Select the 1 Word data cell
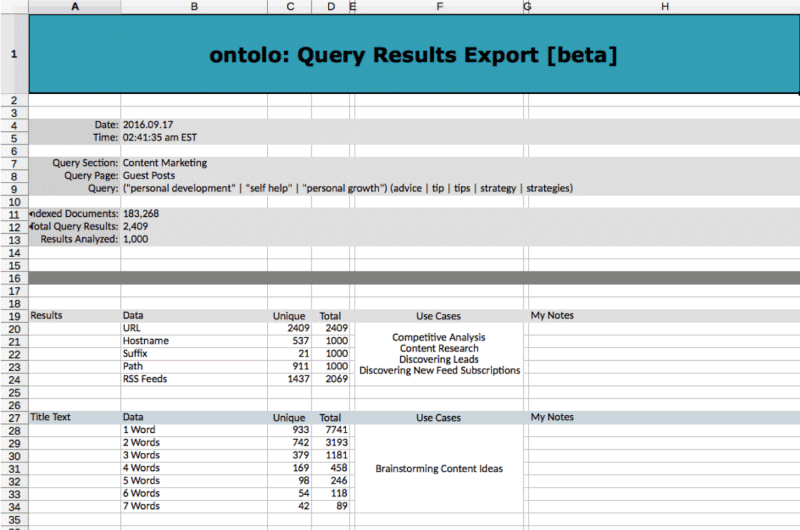The width and height of the screenshot is (800, 530). pyautogui.click(x=194, y=430)
